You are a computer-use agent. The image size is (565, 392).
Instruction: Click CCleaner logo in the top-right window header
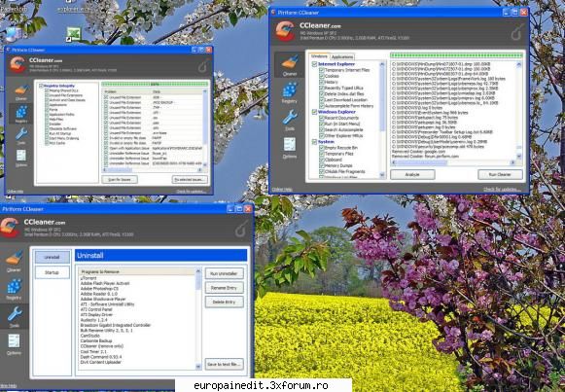[x=285, y=31]
